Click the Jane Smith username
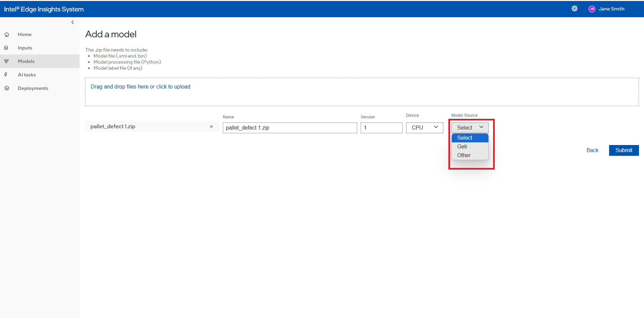 (x=611, y=9)
